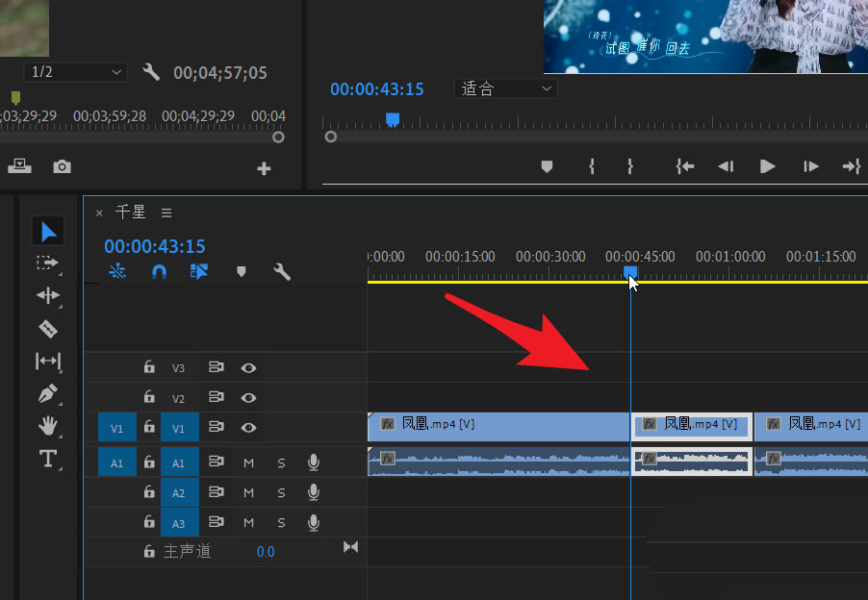Open timeline display settings wrench
The image size is (868, 600).
(282, 272)
